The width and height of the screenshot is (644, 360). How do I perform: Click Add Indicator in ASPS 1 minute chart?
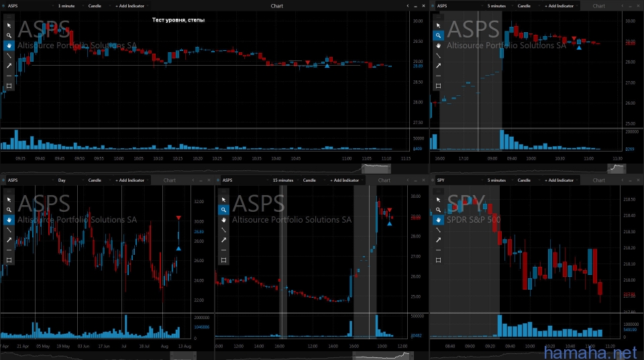click(131, 6)
